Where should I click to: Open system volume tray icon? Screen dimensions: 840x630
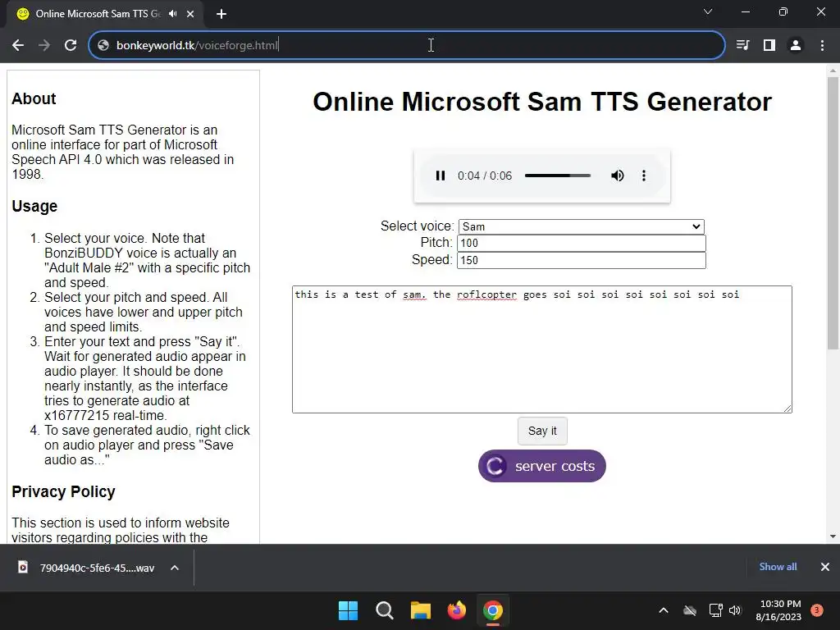coord(735,610)
